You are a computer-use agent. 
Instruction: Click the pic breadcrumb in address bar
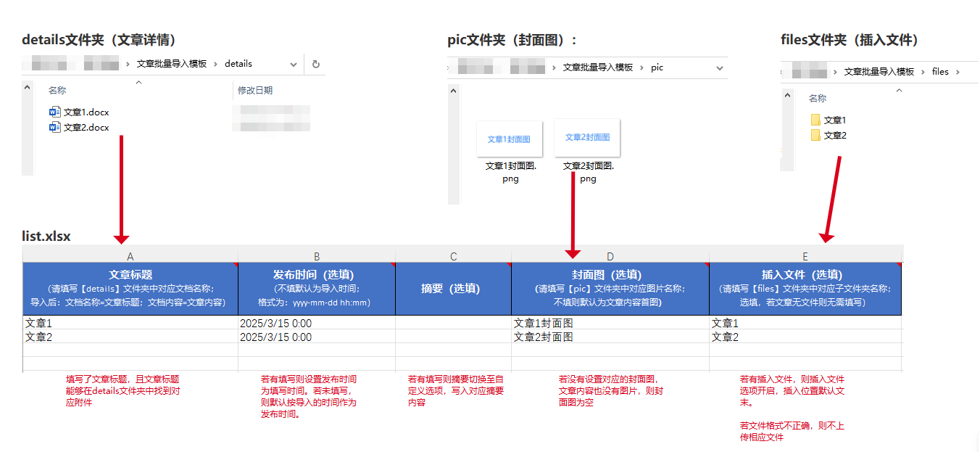tap(657, 67)
